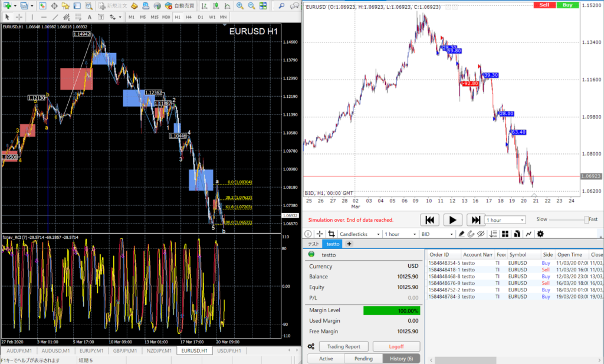Screen dimensions: 604x364
Task: Switch timeframe to M30
Action: (x=166, y=17)
